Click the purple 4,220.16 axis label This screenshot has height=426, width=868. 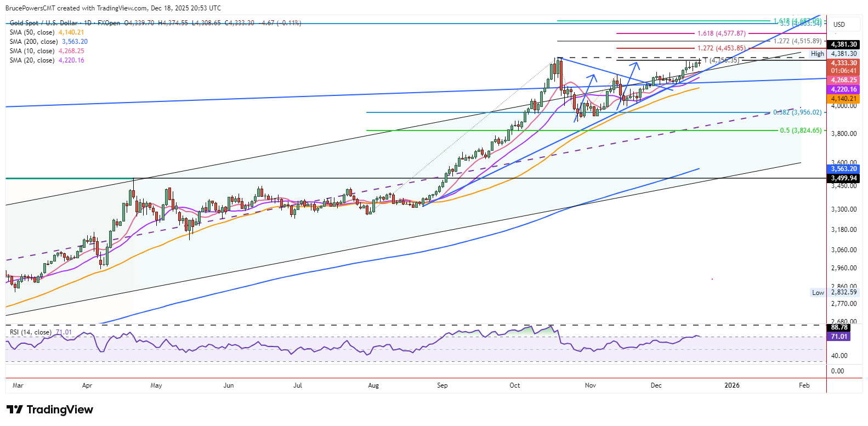843,89
